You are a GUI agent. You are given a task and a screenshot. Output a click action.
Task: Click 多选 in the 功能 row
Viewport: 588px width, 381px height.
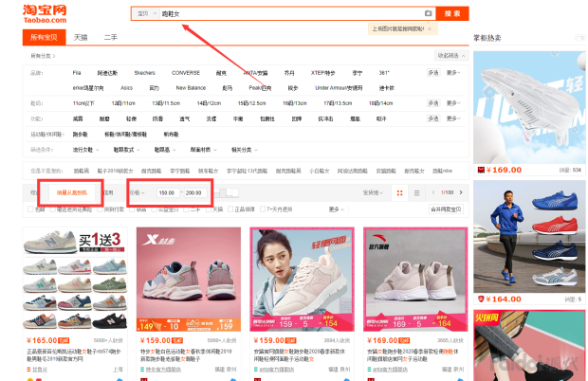coord(433,118)
